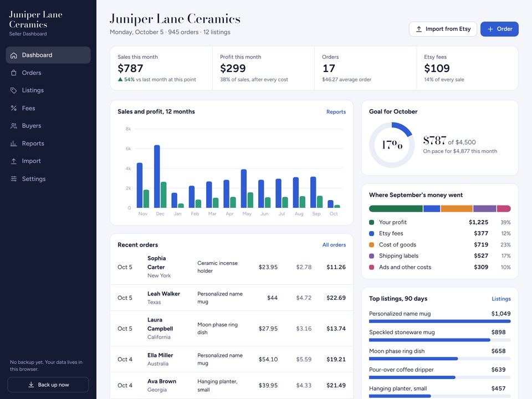Click the $22.69 profit value
532x399 pixels.
[336, 298]
